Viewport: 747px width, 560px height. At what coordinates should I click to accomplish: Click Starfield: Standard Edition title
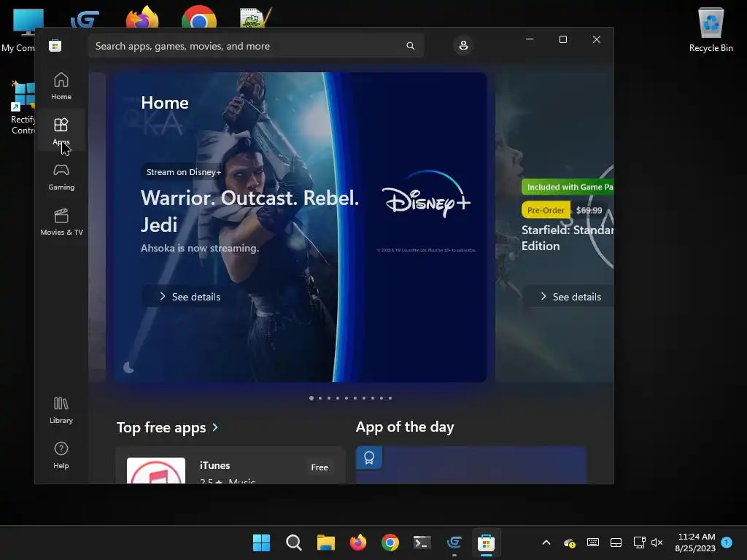point(568,238)
